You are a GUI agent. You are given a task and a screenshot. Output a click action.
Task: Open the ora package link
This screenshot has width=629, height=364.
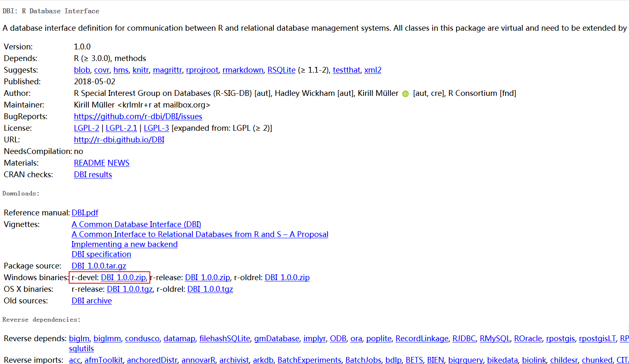(356, 339)
